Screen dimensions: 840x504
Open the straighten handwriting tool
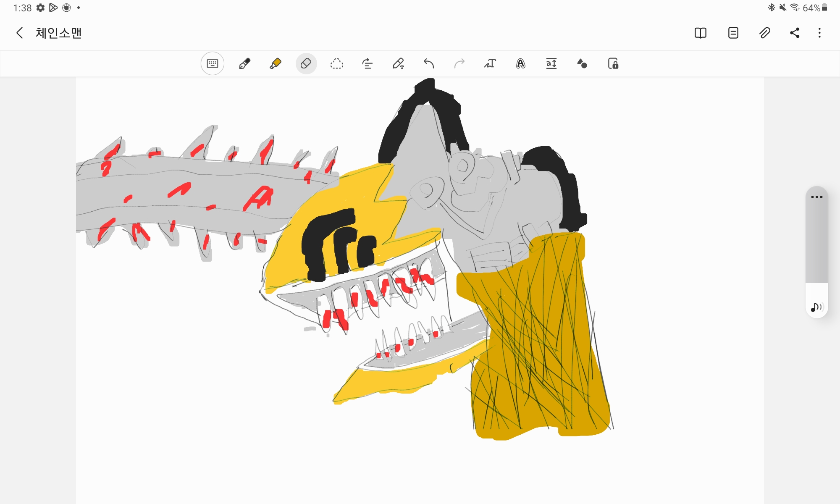pyautogui.click(x=367, y=64)
